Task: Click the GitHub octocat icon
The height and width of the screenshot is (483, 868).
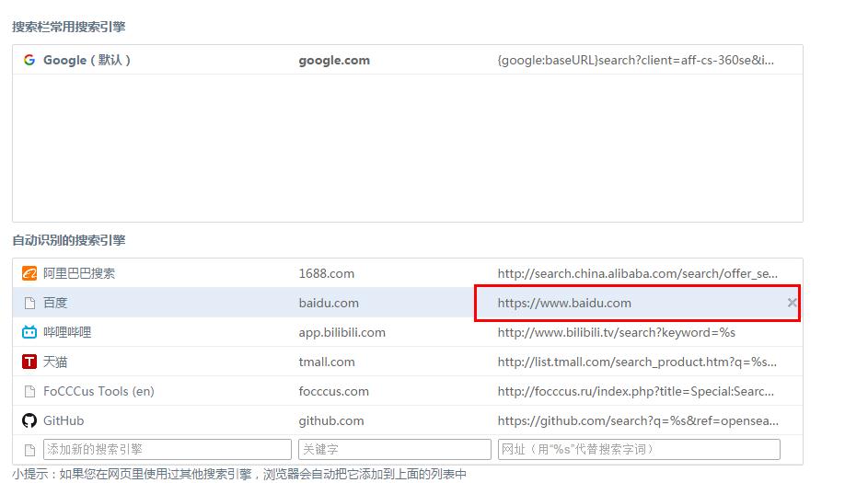Action: (x=29, y=420)
